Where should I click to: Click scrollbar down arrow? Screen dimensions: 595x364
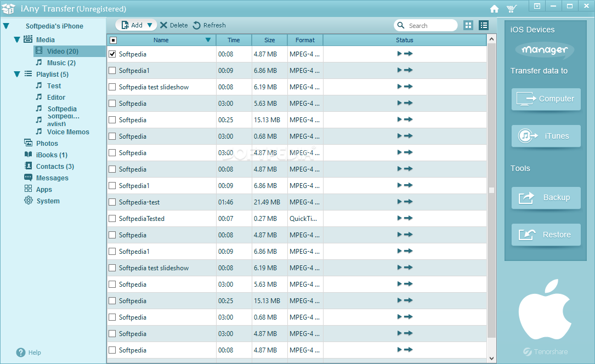click(x=491, y=359)
